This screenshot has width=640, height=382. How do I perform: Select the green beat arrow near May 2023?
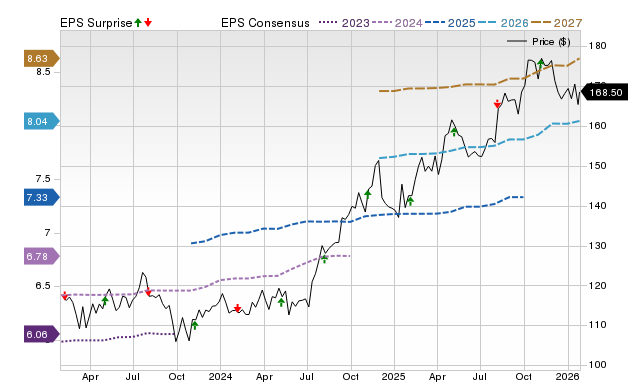click(105, 301)
